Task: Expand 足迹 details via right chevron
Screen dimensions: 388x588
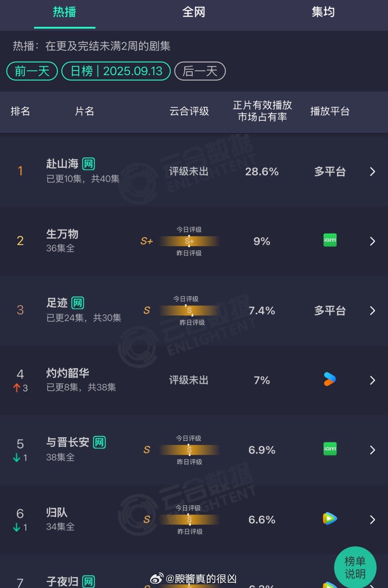Action: pyautogui.click(x=373, y=311)
